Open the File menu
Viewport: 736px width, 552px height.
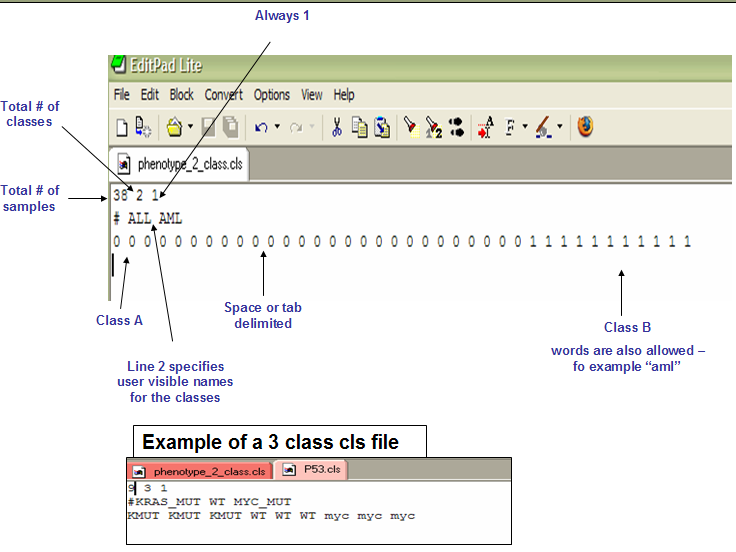point(122,95)
